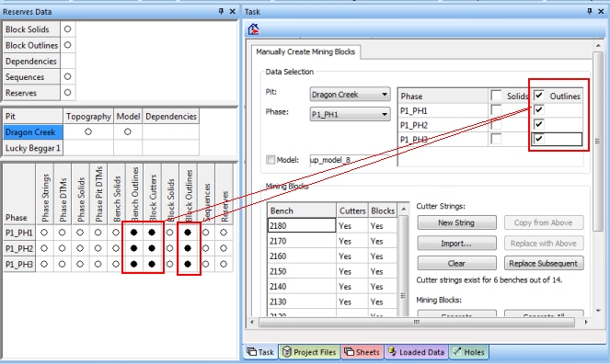
Task: Open the Pit dropdown showing Dragon Creek
Action: 351,95
